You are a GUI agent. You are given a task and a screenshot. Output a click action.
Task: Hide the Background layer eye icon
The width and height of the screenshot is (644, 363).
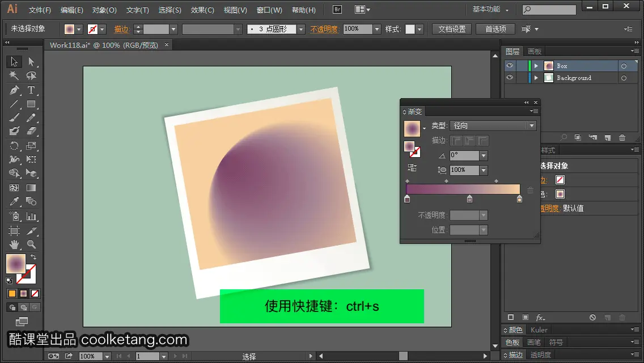click(x=510, y=78)
